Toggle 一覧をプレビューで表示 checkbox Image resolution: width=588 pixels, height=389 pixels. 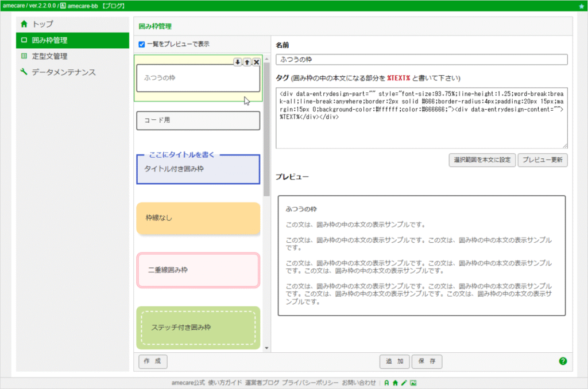142,44
